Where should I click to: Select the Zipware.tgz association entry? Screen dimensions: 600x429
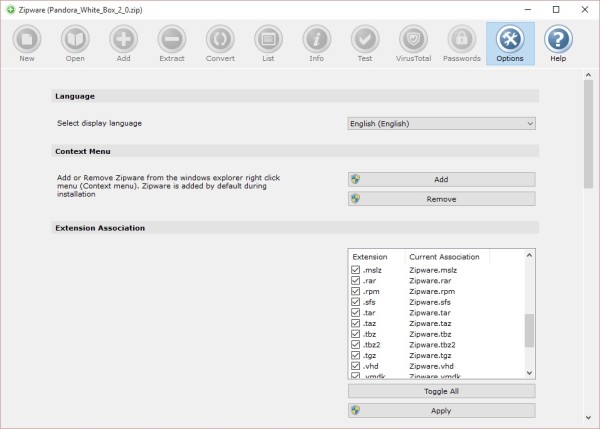point(430,356)
